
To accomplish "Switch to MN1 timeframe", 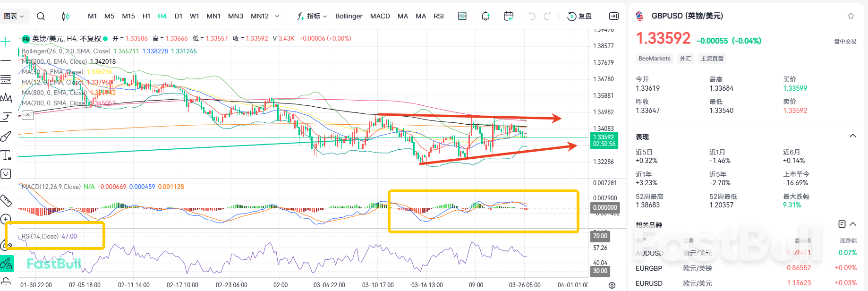I will tap(213, 16).
